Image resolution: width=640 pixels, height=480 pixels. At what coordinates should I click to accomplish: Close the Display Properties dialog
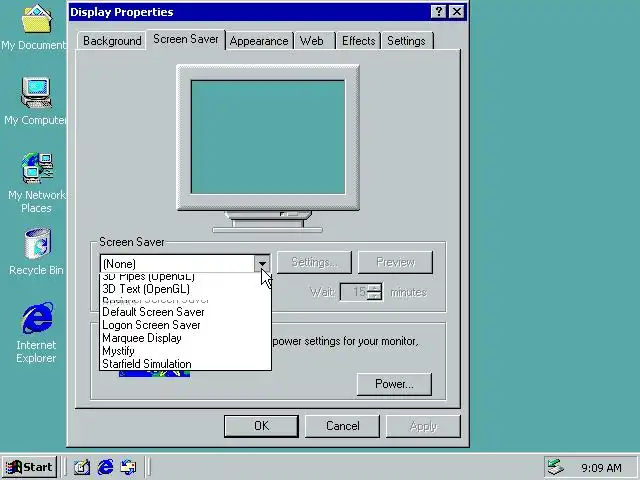pos(456,11)
